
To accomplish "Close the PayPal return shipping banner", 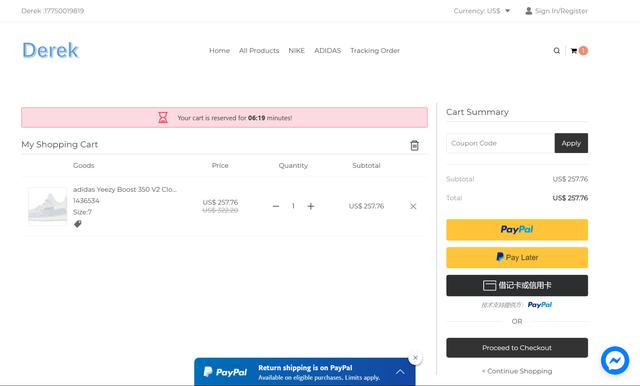I will point(415,358).
